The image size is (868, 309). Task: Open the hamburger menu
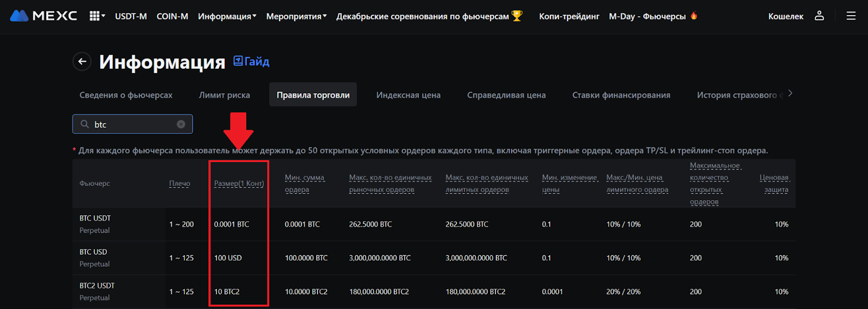[x=851, y=16]
